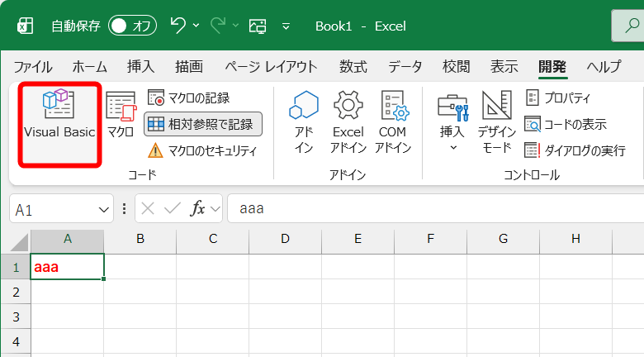Viewport: 644px width, 357px height.
Task: Click the fx Insert Function icon
Action: (x=197, y=209)
